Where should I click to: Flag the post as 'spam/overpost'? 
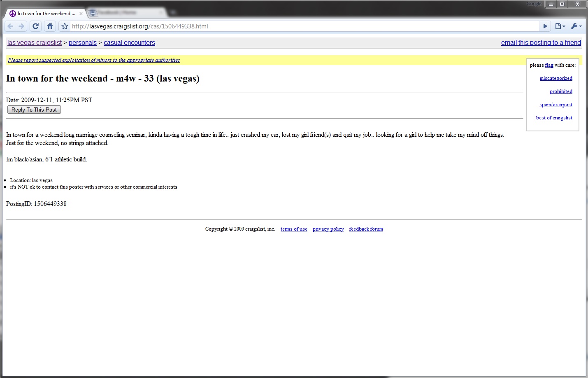[x=556, y=105]
